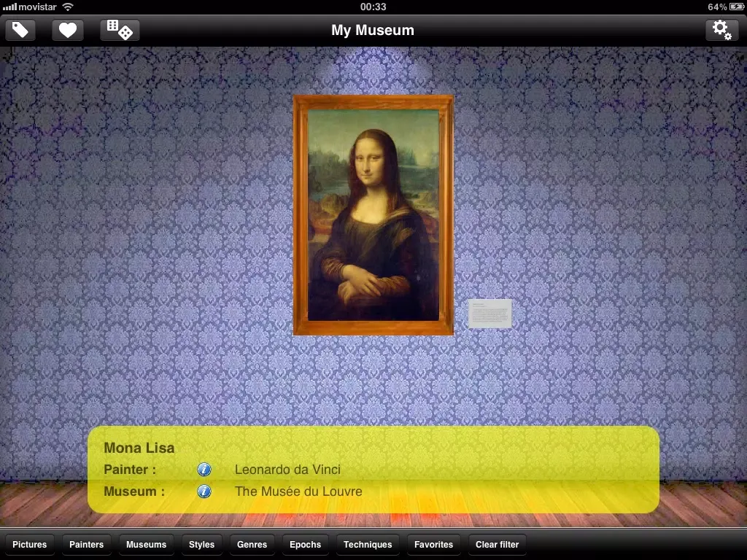This screenshot has height=560, width=747.
Task: Select the Genres filter
Action: click(252, 544)
